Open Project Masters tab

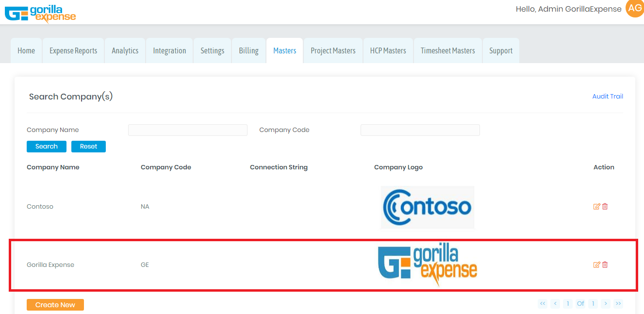333,50
